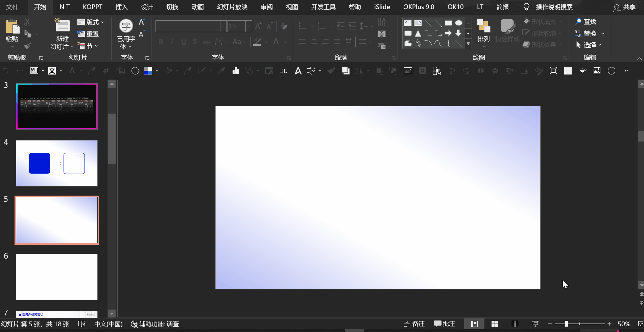This screenshot has height=332, width=644.
Task: Open the Insert (插入) tab
Action: tap(121, 7)
